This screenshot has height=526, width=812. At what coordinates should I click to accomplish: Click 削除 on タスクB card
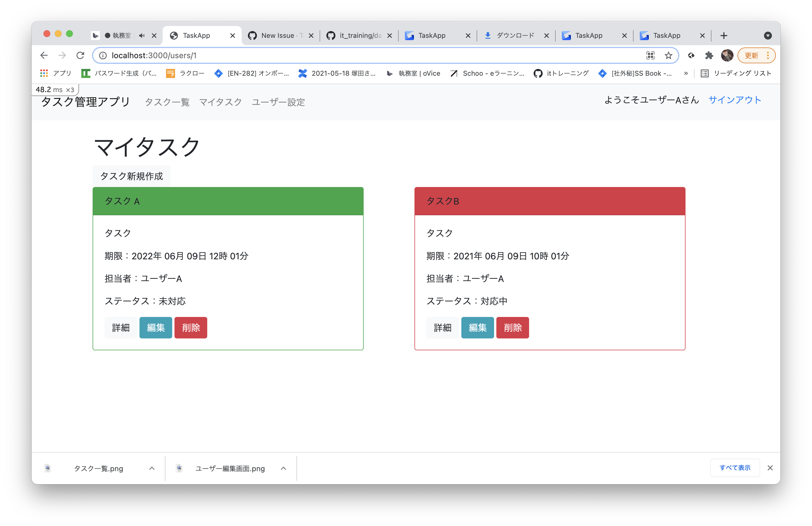click(x=512, y=328)
